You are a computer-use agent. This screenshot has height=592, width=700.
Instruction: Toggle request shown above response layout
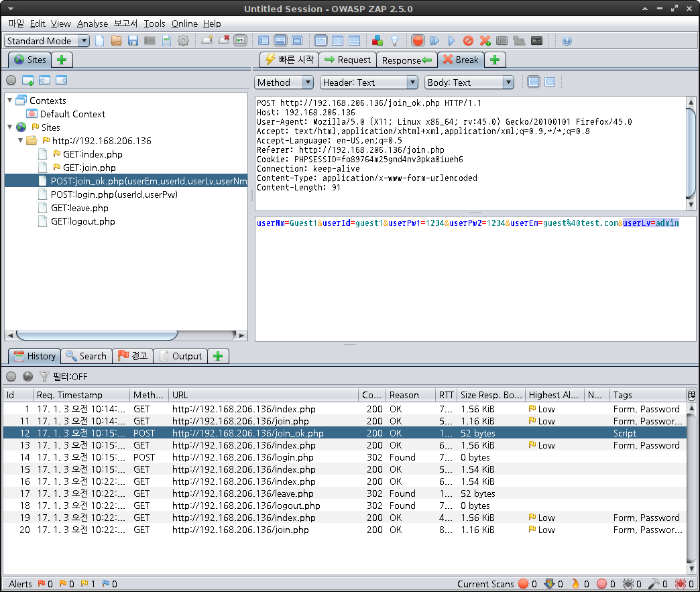pos(355,41)
